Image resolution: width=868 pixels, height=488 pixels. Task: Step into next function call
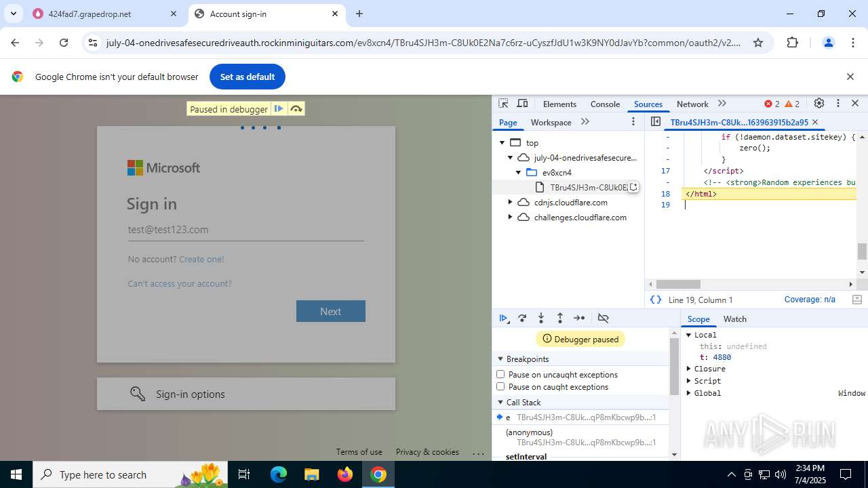point(541,318)
